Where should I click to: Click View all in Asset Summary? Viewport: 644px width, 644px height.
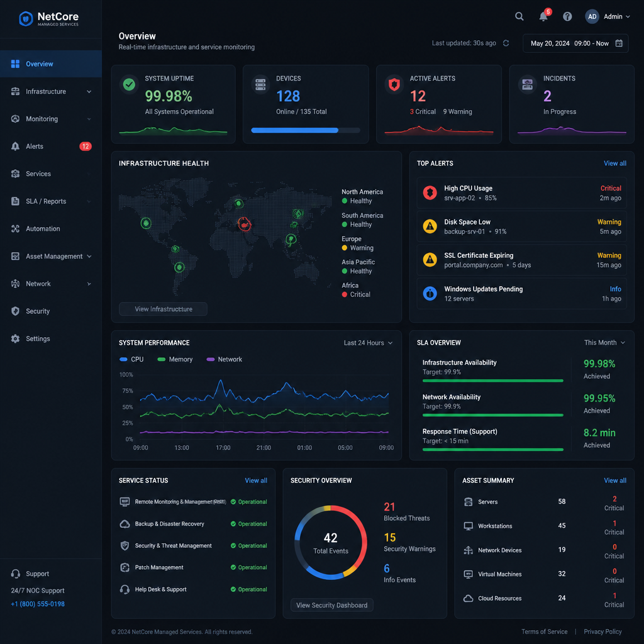tap(615, 480)
